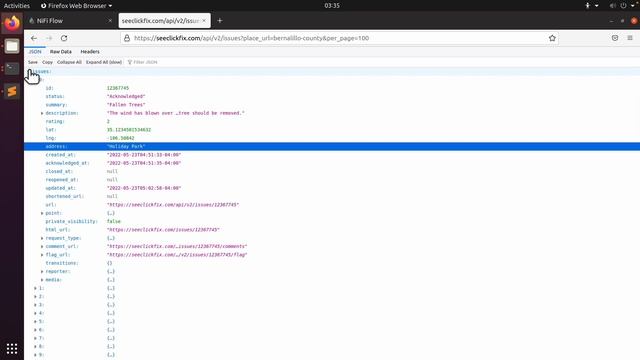Switch to the Headers tab
This screenshot has width=640, height=360.
click(x=90, y=52)
